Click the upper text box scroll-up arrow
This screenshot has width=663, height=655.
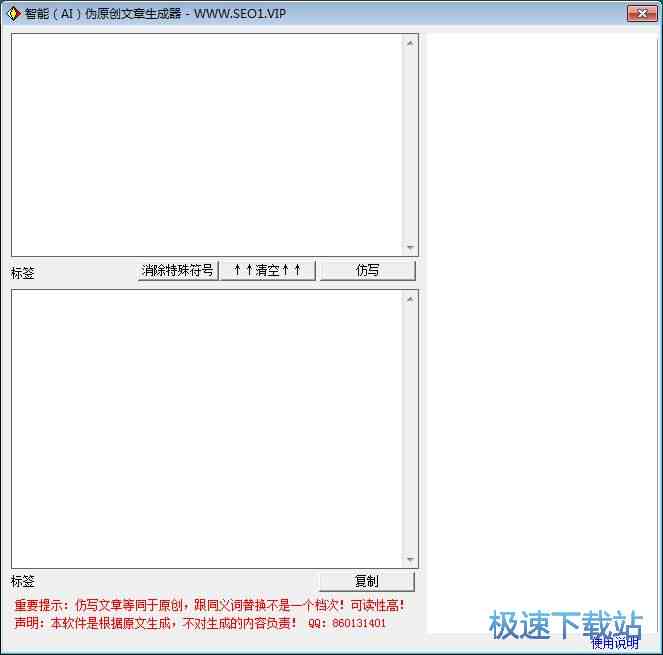410,43
